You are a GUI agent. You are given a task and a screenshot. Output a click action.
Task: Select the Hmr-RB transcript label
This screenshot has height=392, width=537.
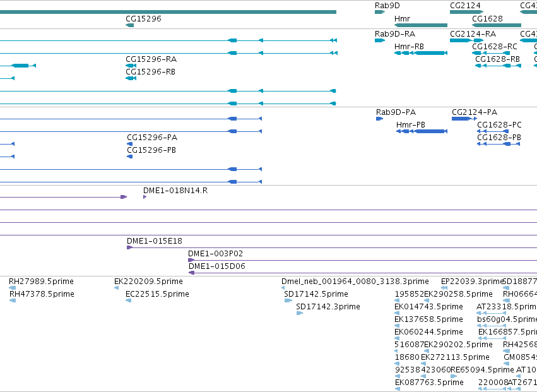[x=409, y=47]
